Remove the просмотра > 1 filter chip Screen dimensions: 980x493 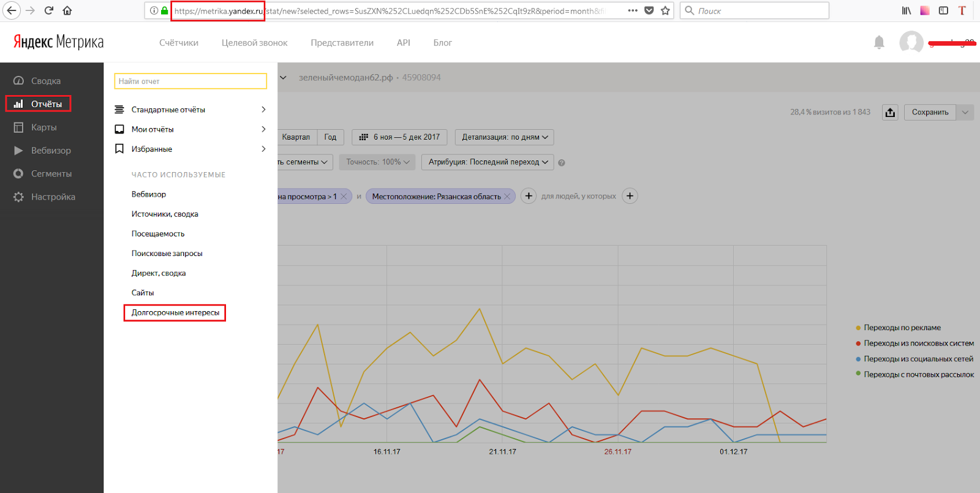coord(344,197)
